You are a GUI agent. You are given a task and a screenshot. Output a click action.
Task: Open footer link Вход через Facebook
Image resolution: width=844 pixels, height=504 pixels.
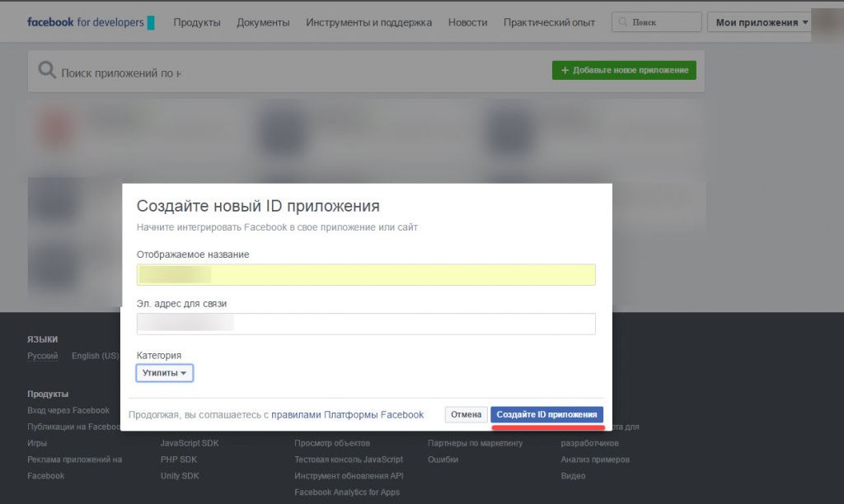[68, 410]
